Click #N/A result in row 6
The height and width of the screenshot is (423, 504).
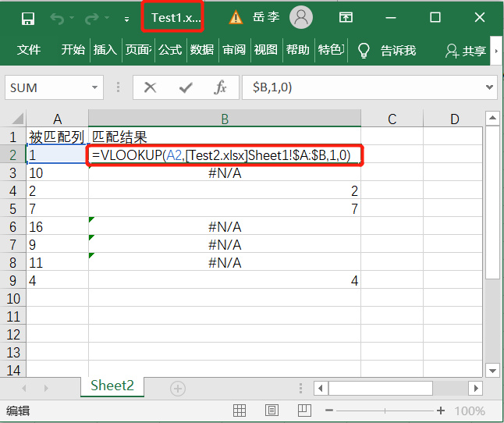pyautogui.click(x=225, y=227)
